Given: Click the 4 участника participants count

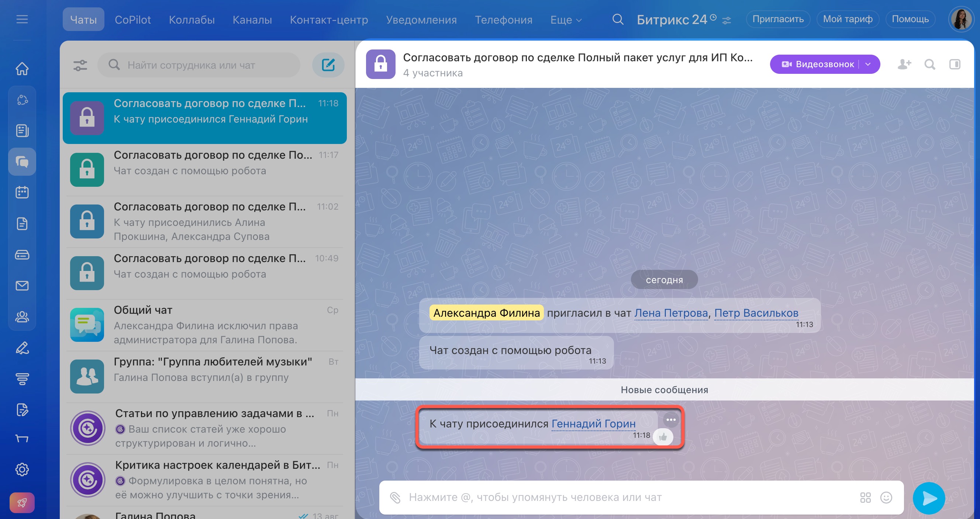Looking at the screenshot, I should 433,73.
